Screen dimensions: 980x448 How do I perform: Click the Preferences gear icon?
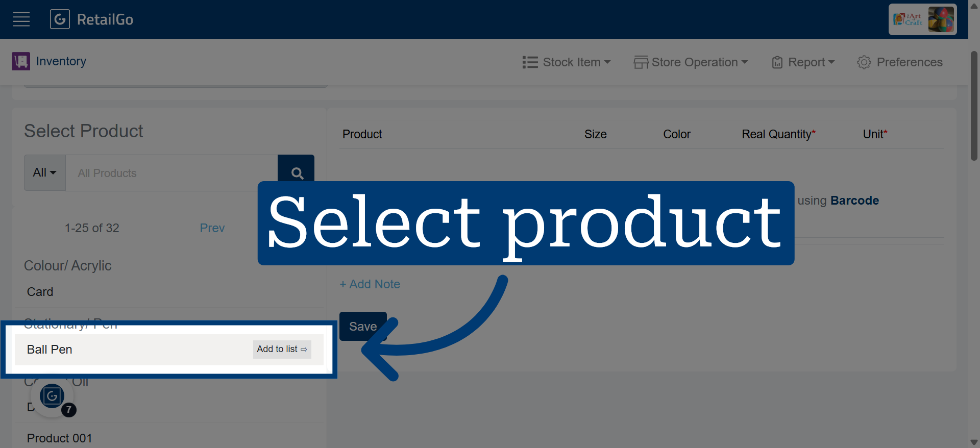(864, 62)
